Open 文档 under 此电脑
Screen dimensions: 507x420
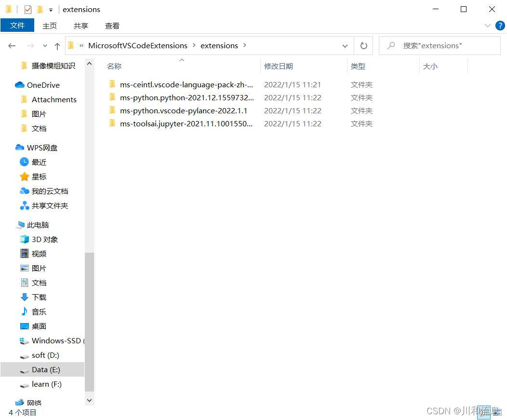[39, 283]
